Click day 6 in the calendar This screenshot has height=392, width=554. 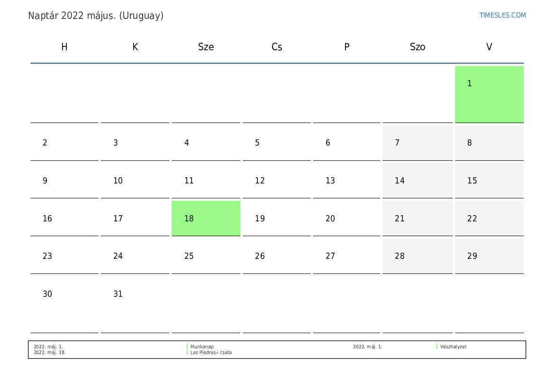click(x=346, y=143)
